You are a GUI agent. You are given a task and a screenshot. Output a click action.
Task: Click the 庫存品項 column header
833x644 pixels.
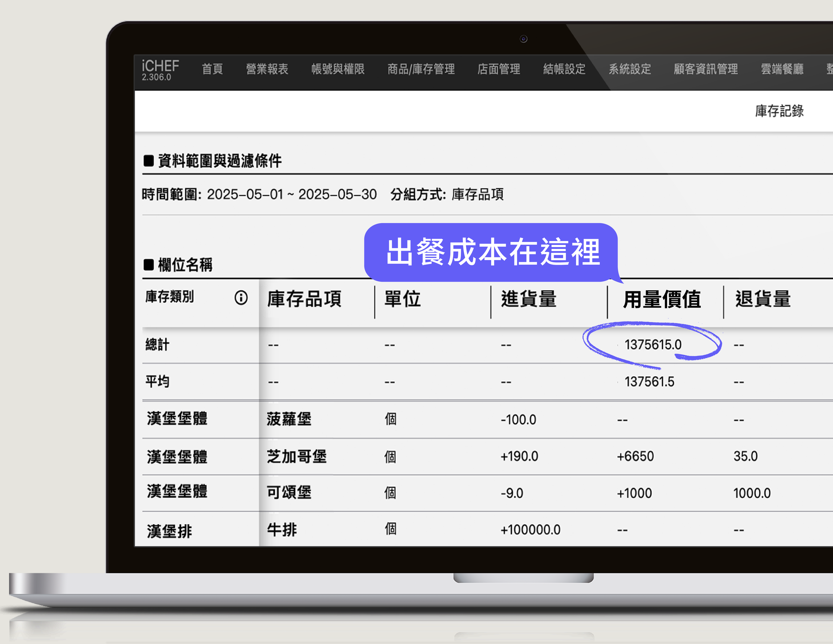point(304,299)
